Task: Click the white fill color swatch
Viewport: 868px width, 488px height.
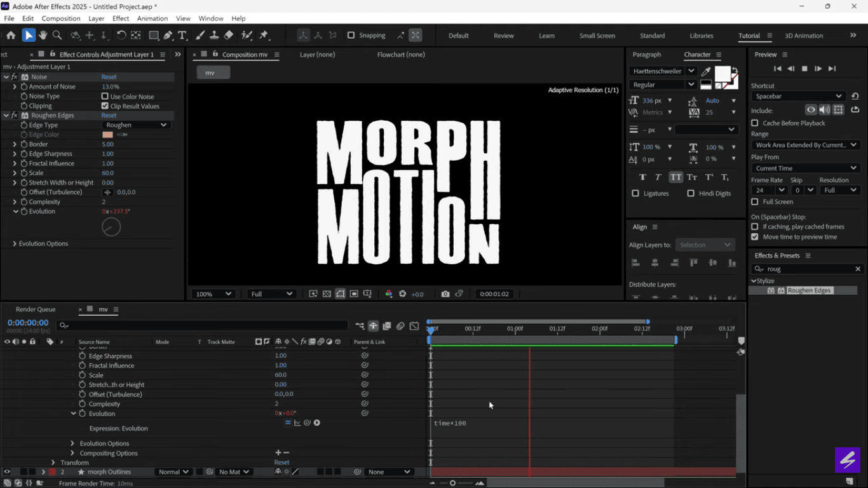Action: 722,74
